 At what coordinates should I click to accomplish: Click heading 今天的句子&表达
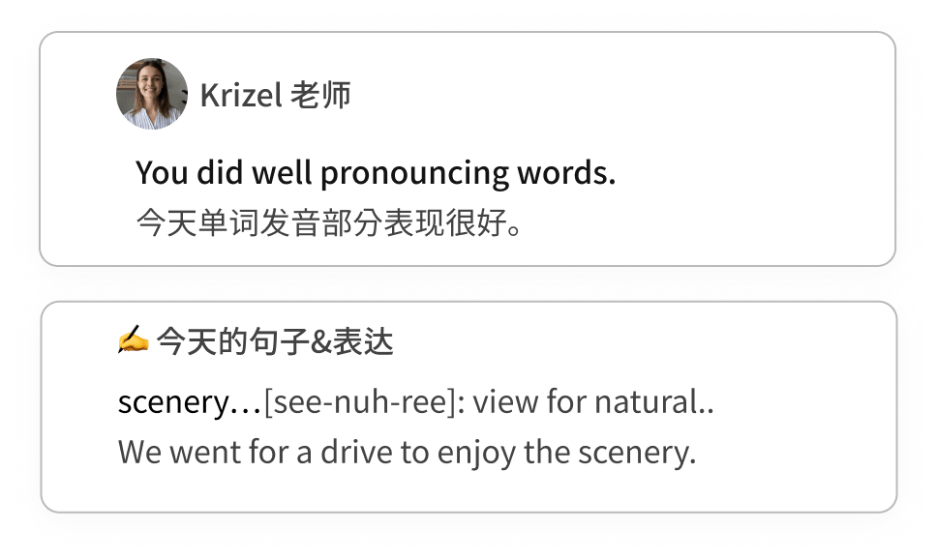pyautogui.click(x=275, y=341)
